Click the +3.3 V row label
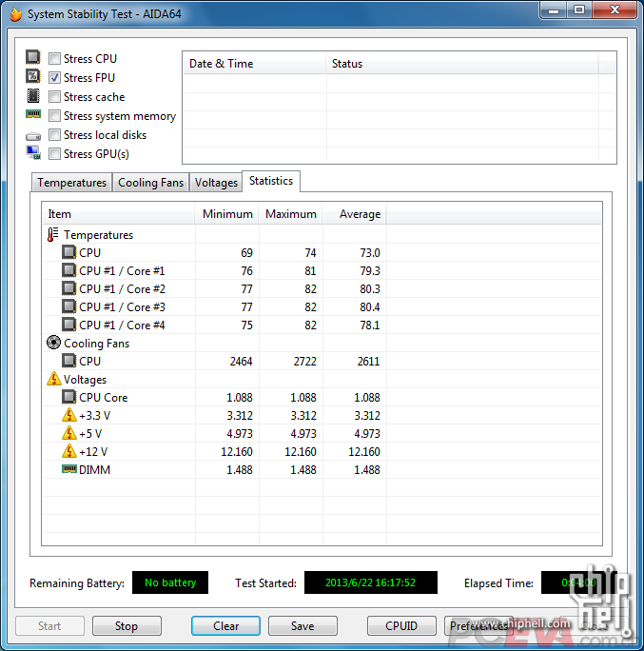644x651 pixels. (x=94, y=416)
